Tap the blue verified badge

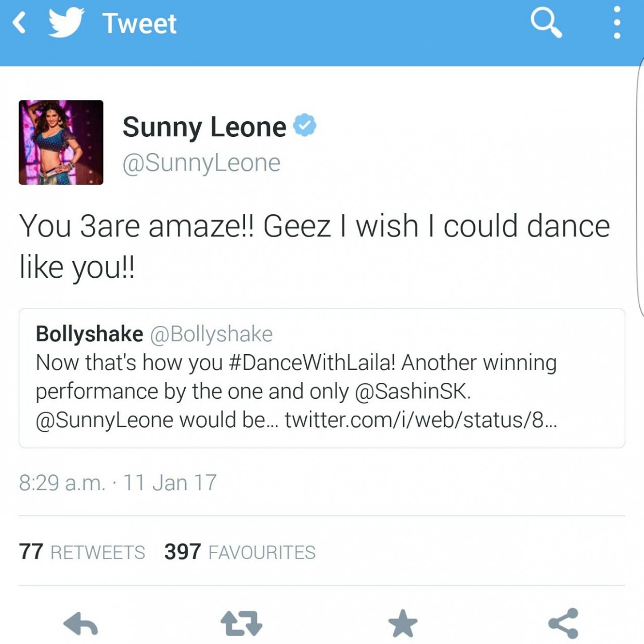pos(304,125)
